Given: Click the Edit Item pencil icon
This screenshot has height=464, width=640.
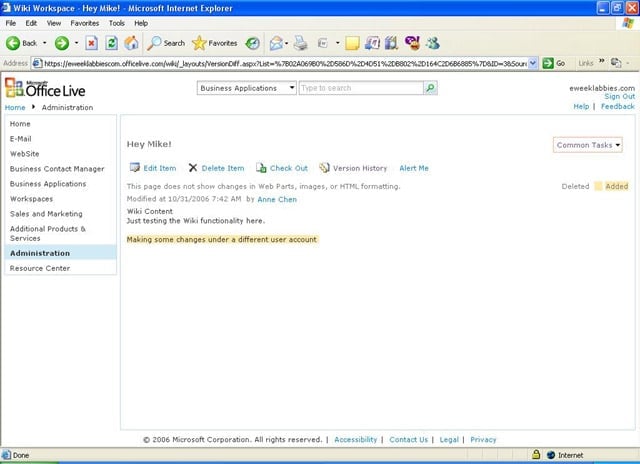Looking at the screenshot, I should (134, 168).
